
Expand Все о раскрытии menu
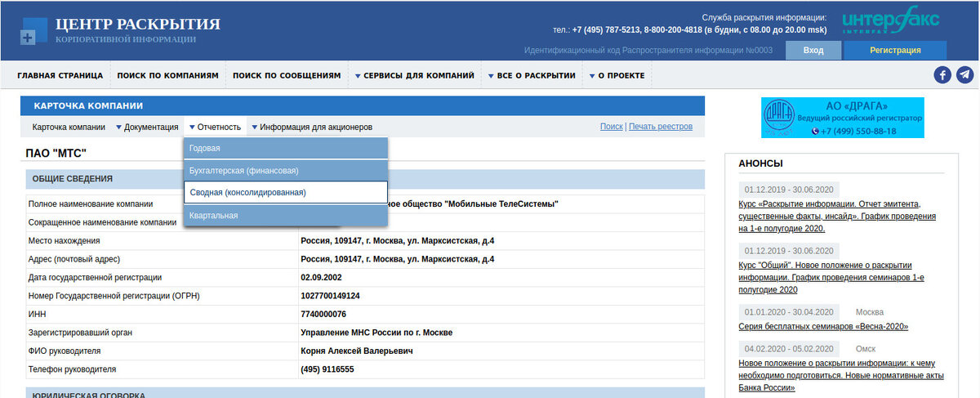coord(532,75)
